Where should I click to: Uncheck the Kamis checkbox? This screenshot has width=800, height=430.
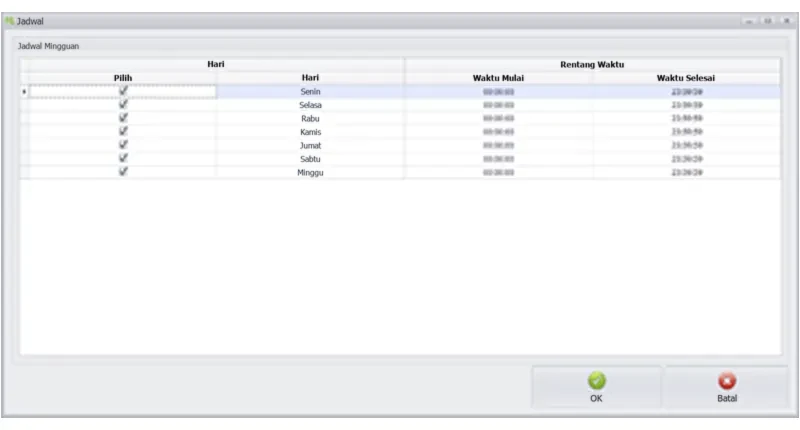point(123,131)
